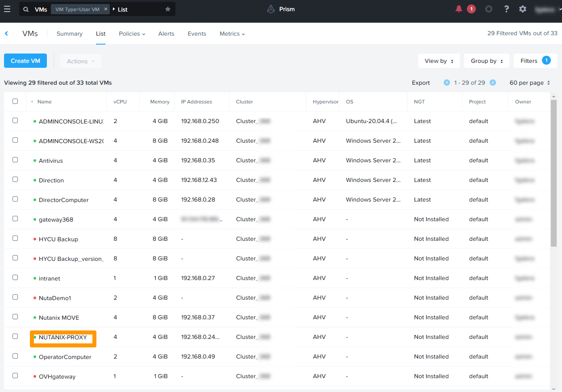Select all VMs using the header checkbox

(x=15, y=101)
